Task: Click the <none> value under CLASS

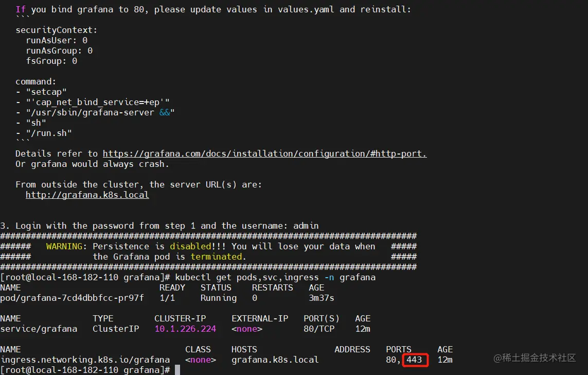Action: pos(201,360)
